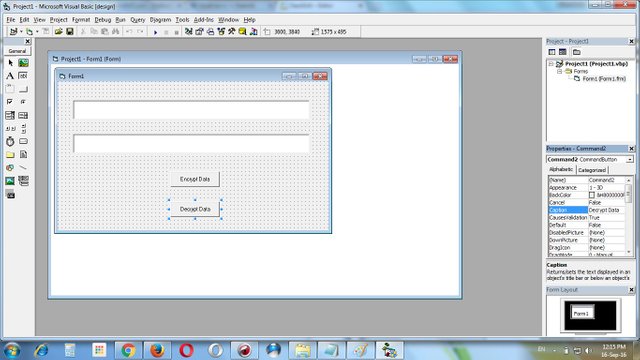Click the Data View Window toolbar icon

243,31
